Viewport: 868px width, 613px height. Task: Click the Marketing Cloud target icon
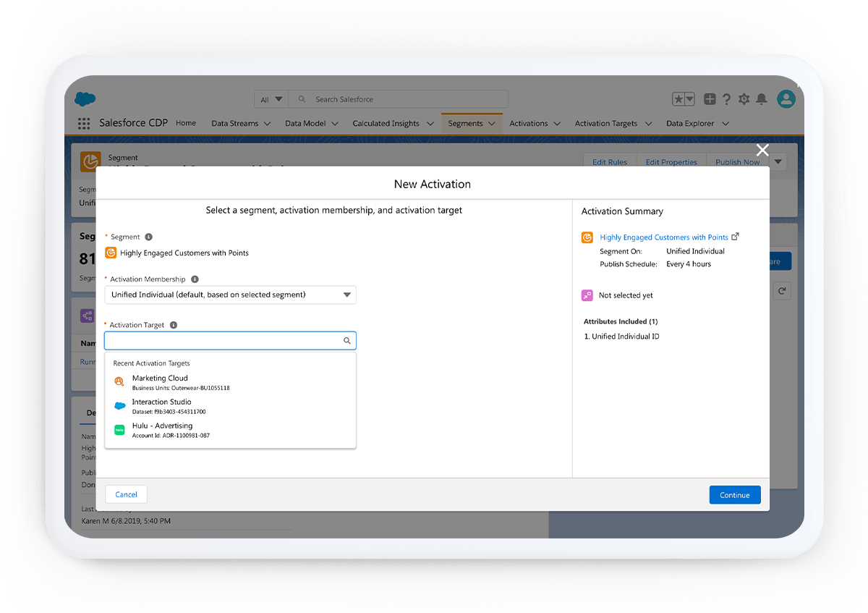(119, 382)
